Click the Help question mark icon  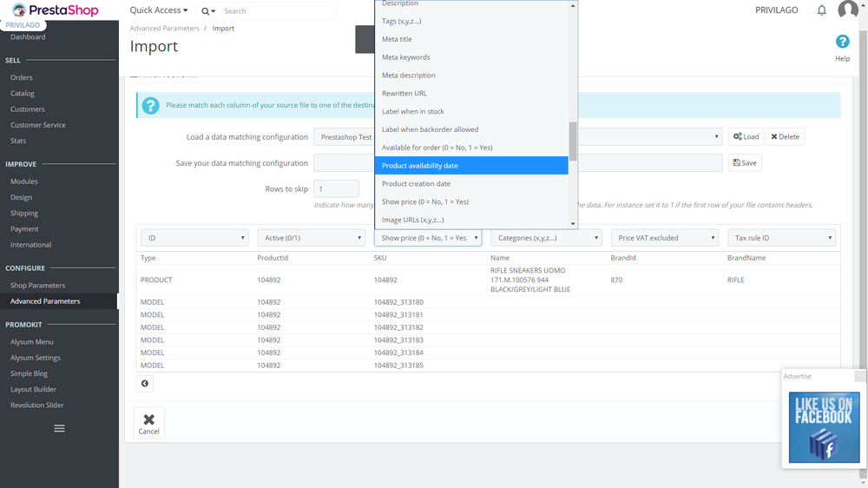tap(842, 42)
